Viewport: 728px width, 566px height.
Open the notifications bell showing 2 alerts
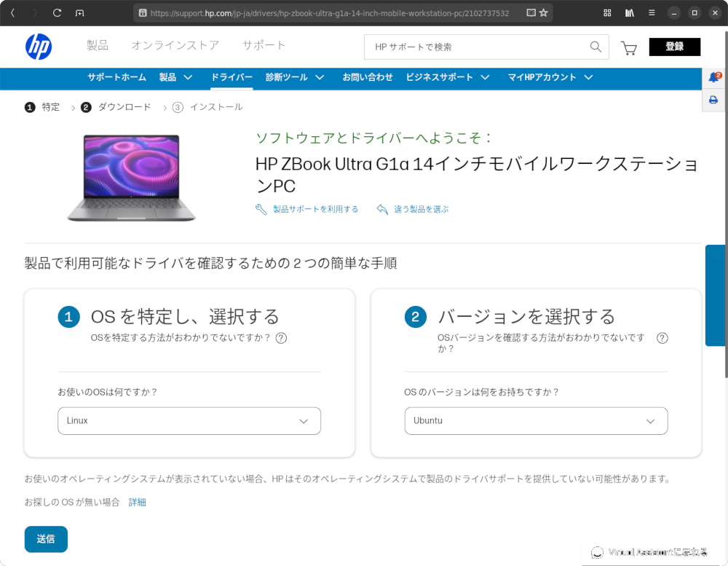click(x=713, y=77)
